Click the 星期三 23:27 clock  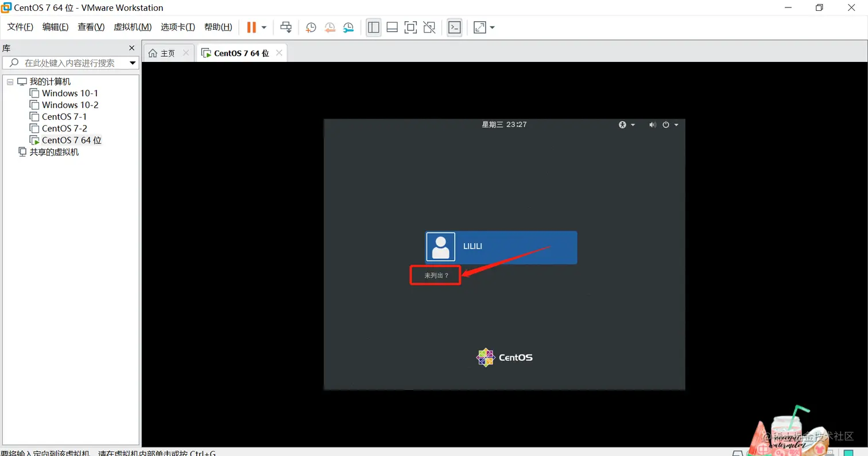504,124
